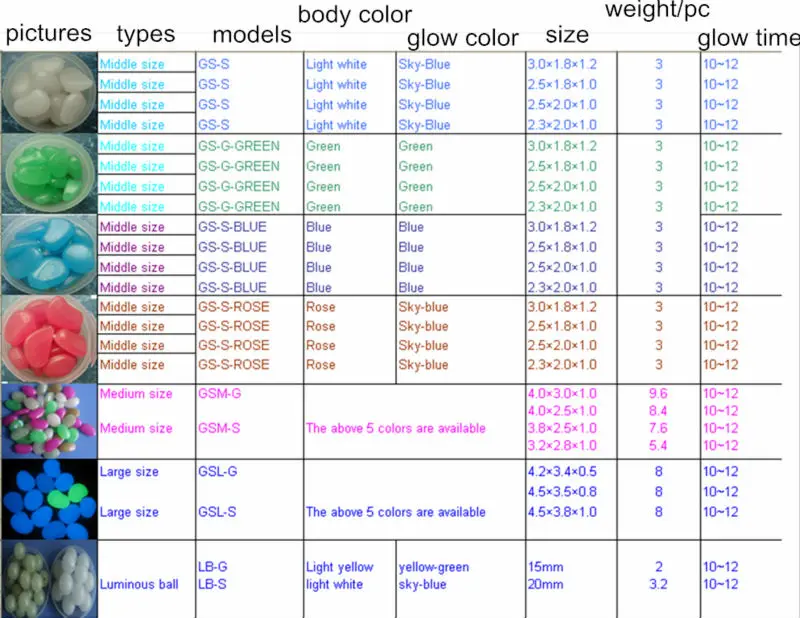The width and height of the screenshot is (800, 618).
Task: Click the 'pictures' column header
Action: point(47,33)
